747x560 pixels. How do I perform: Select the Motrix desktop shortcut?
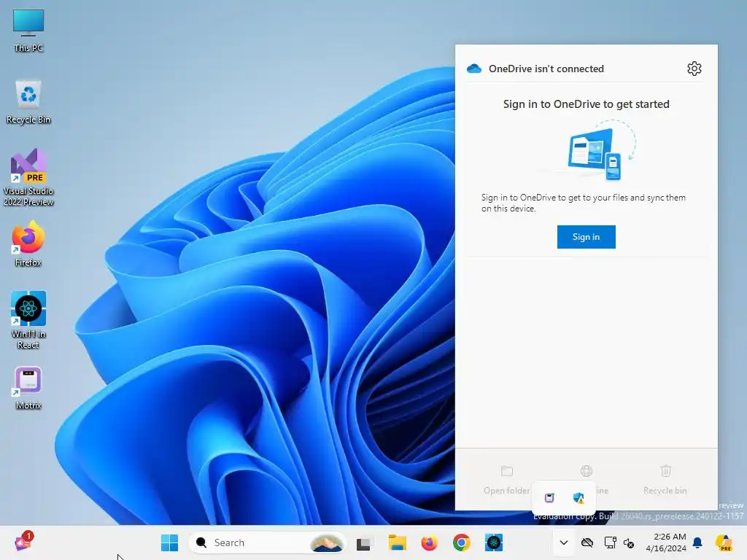click(x=28, y=388)
